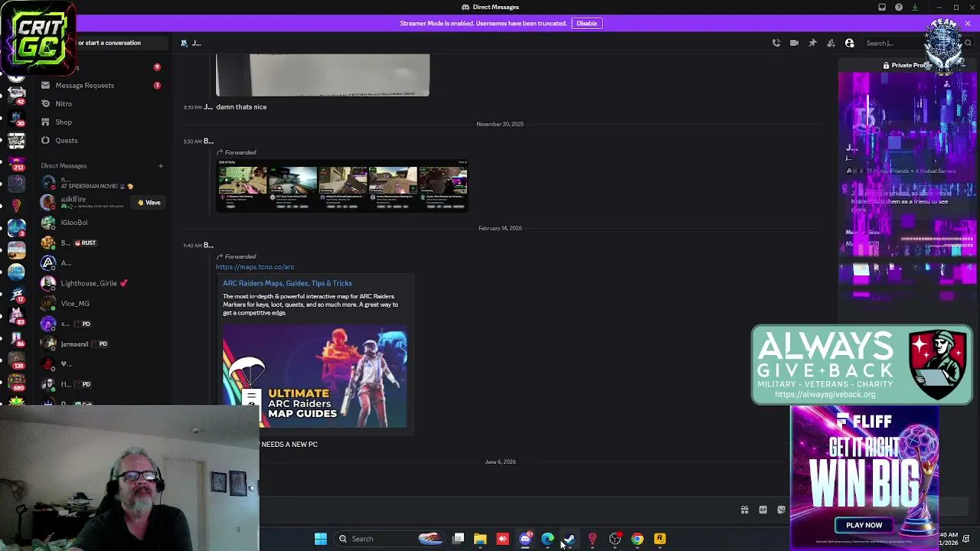Open Google Chrome from the taskbar
The width and height of the screenshot is (980, 551).
pos(637,539)
